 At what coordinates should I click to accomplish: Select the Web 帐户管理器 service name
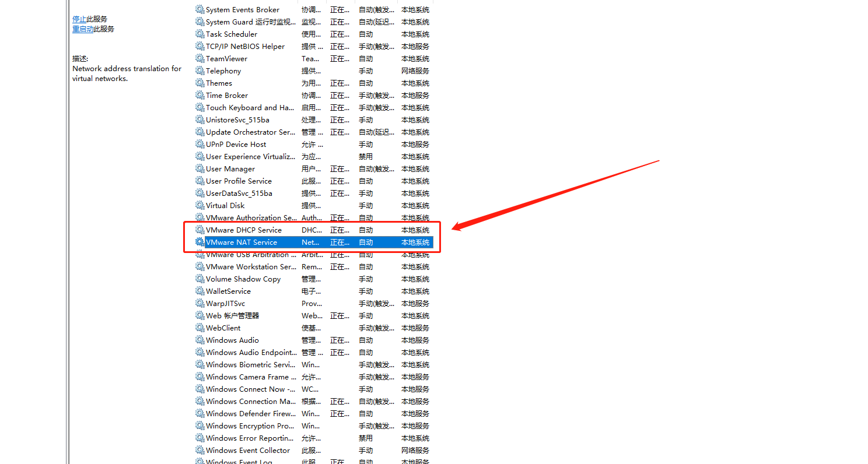pos(232,316)
